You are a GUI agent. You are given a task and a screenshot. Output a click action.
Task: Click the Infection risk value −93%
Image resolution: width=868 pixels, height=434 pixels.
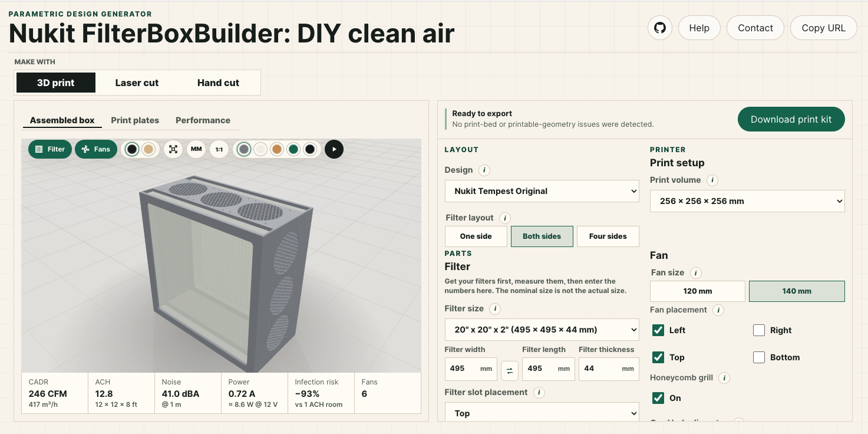[x=307, y=394]
